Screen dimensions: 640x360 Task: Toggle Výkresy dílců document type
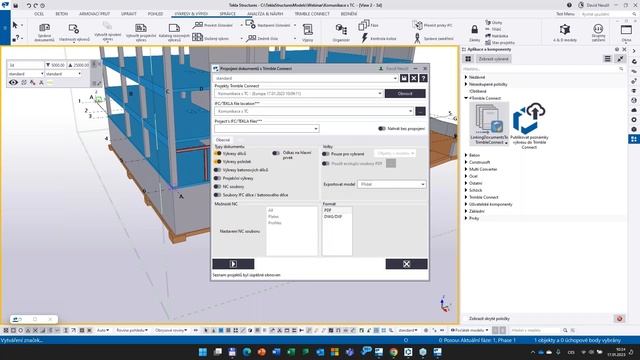218,153
